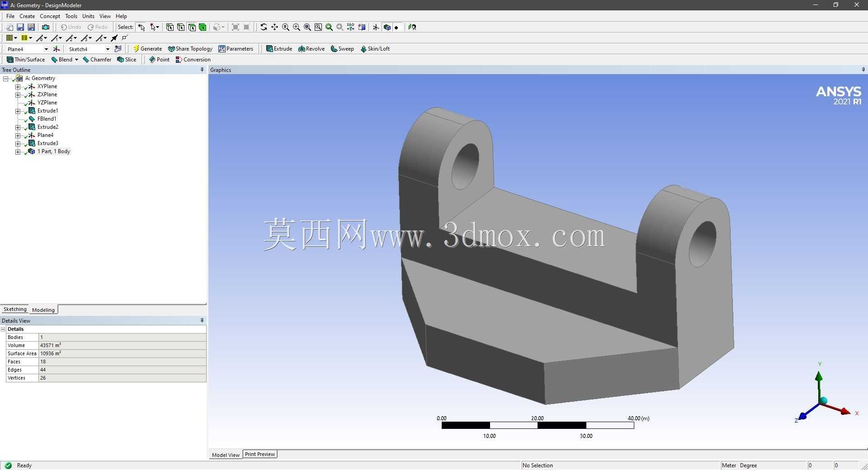Click the Share Topology button
The height and width of the screenshot is (470, 868).
coord(190,49)
